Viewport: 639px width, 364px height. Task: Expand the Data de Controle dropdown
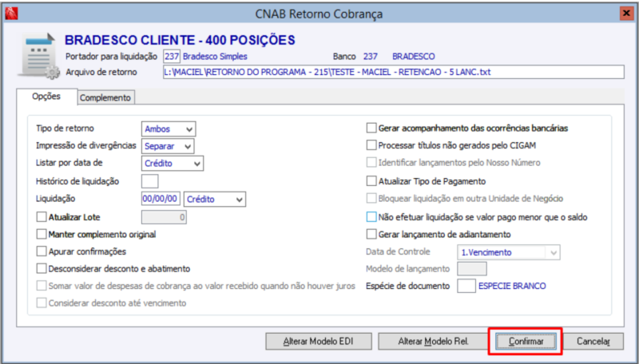click(509, 252)
